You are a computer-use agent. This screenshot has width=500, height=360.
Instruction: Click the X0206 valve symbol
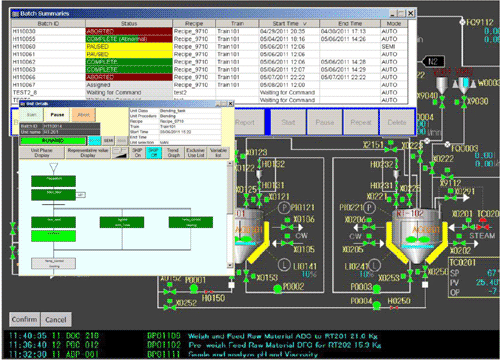tap(369, 226)
